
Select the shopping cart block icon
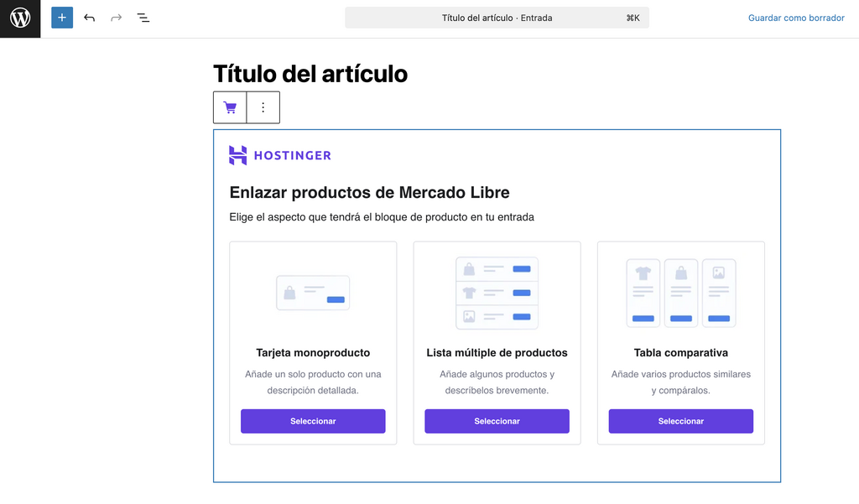230,107
